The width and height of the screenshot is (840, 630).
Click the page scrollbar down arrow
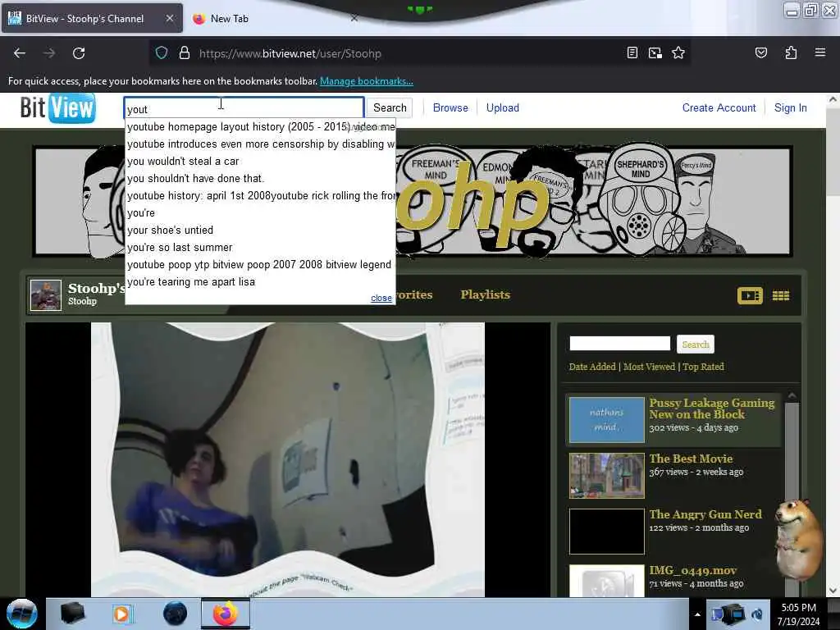click(x=833, y=591)
